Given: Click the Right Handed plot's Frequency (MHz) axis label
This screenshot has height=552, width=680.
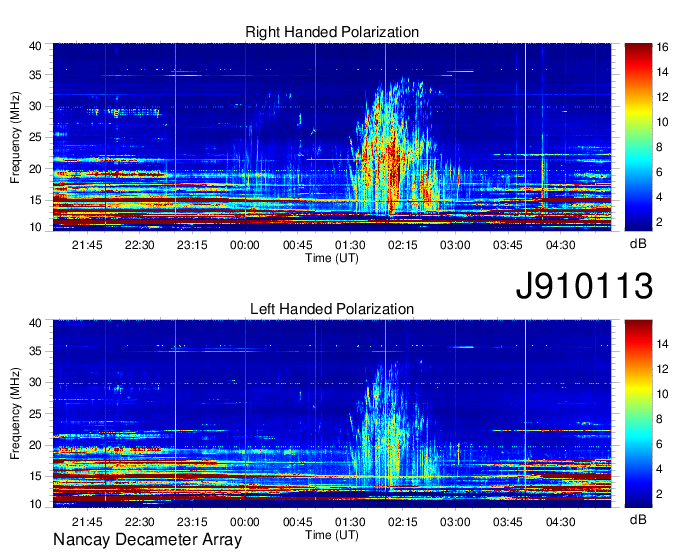Looking at the screenshot, I should click(15, 137).
